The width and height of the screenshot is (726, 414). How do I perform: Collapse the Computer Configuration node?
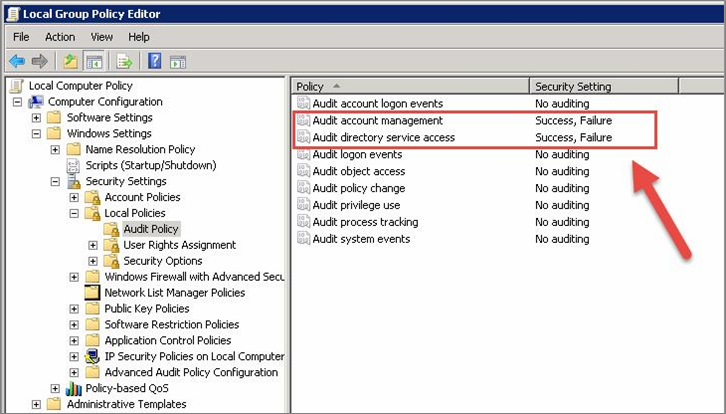pos(17,102)
